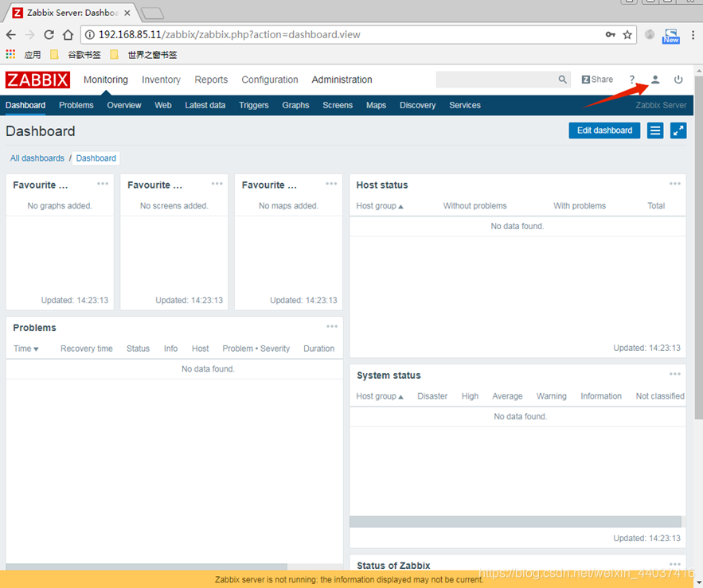This screenshot has width=703, height=588.
Task: Open the Host status widget menu dots
Action: 675,184
